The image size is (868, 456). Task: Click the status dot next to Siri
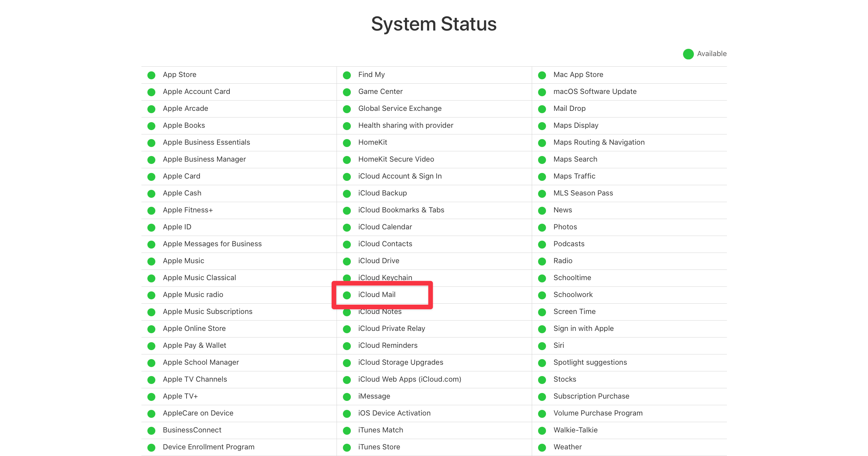(542, 346)
